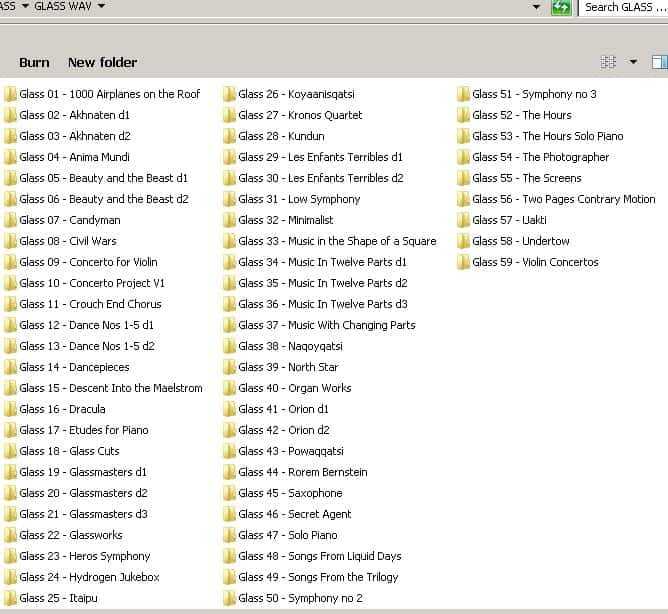
Task: Select 'Glass 17 - Etudes for Piano'
Action: click(x=84, y=430)
